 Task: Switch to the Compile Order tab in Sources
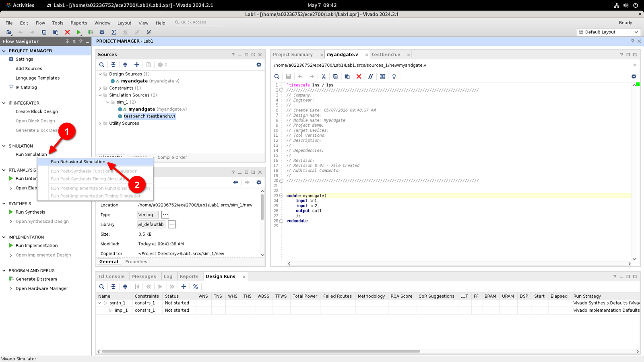(172, 158)
